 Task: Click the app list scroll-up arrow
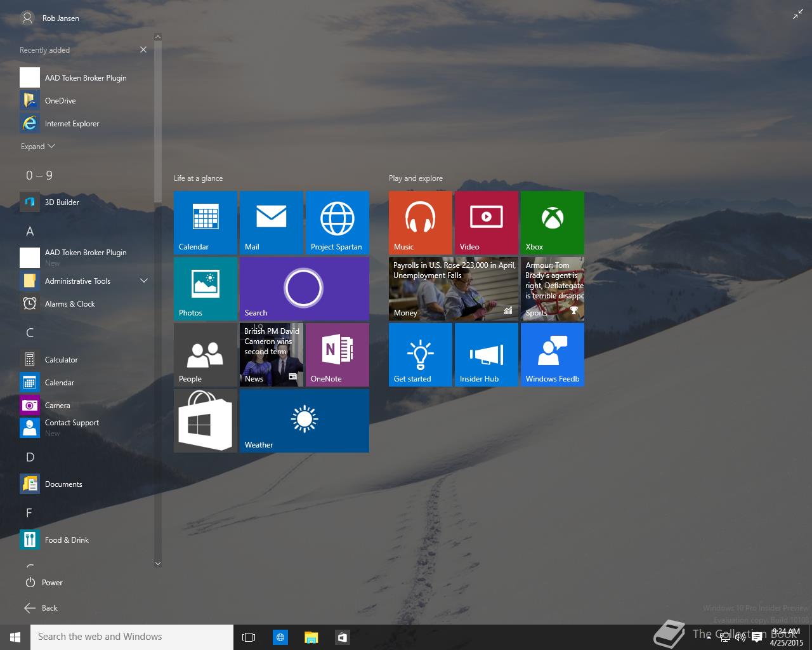(x=158, y=37)
